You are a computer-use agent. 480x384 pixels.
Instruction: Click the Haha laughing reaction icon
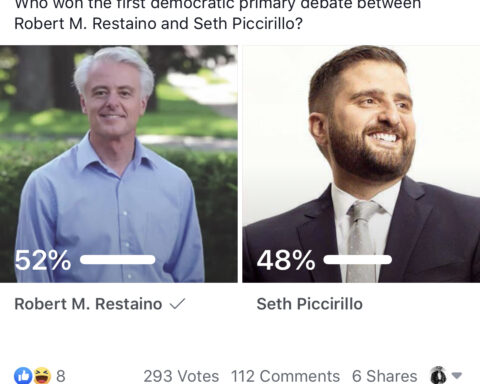coord(42,376)
